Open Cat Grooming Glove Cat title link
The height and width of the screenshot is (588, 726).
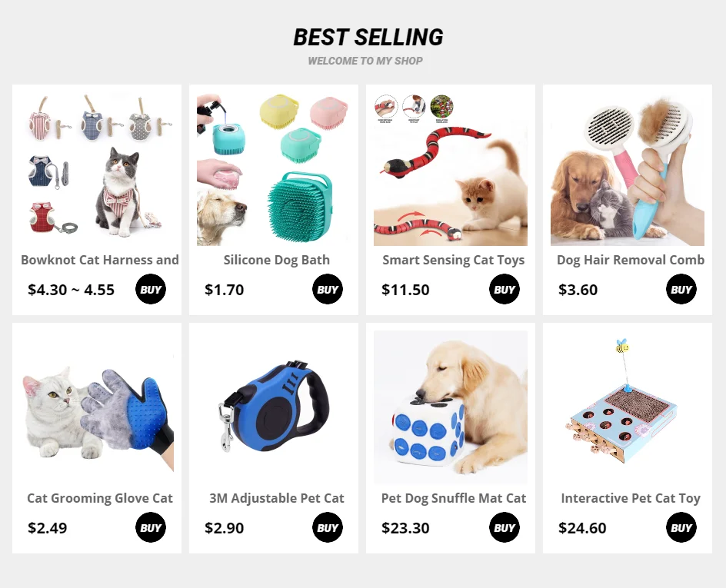point(99,498)
